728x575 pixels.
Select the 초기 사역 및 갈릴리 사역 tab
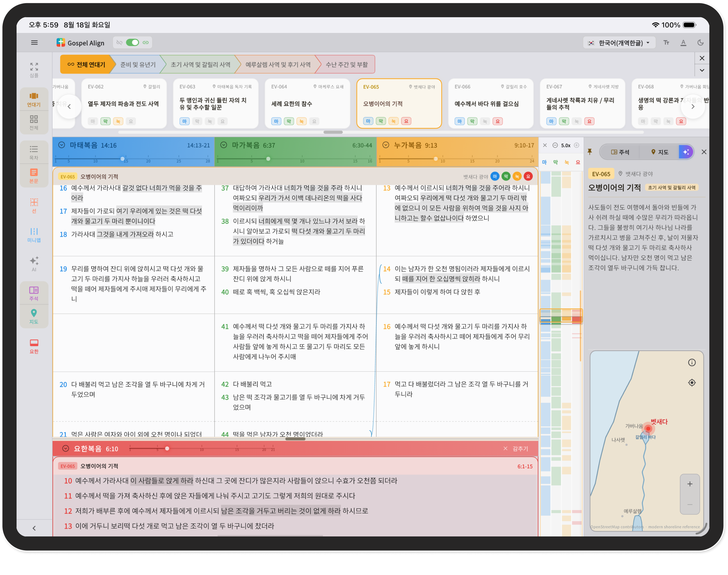pyautogui.click(x=200, y=64)
